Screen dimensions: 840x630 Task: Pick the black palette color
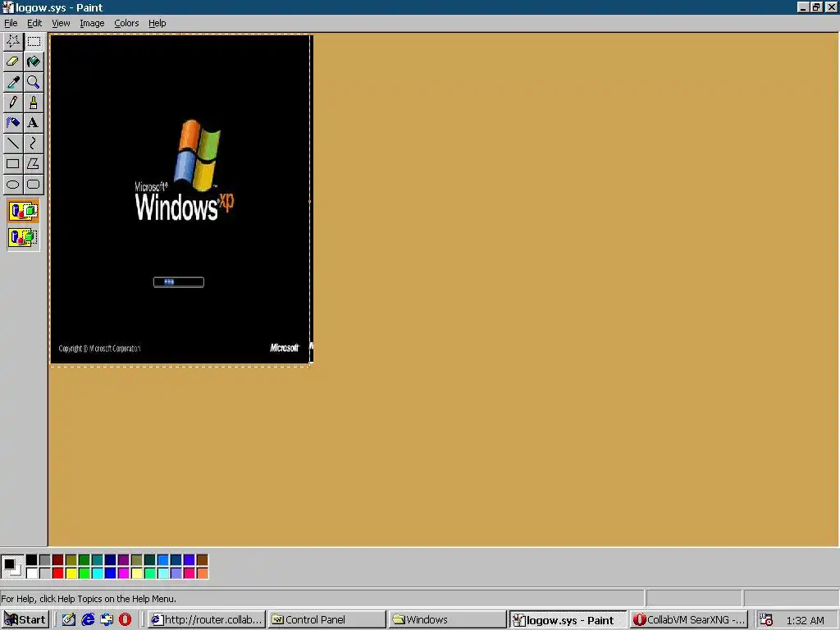point(32,560)
